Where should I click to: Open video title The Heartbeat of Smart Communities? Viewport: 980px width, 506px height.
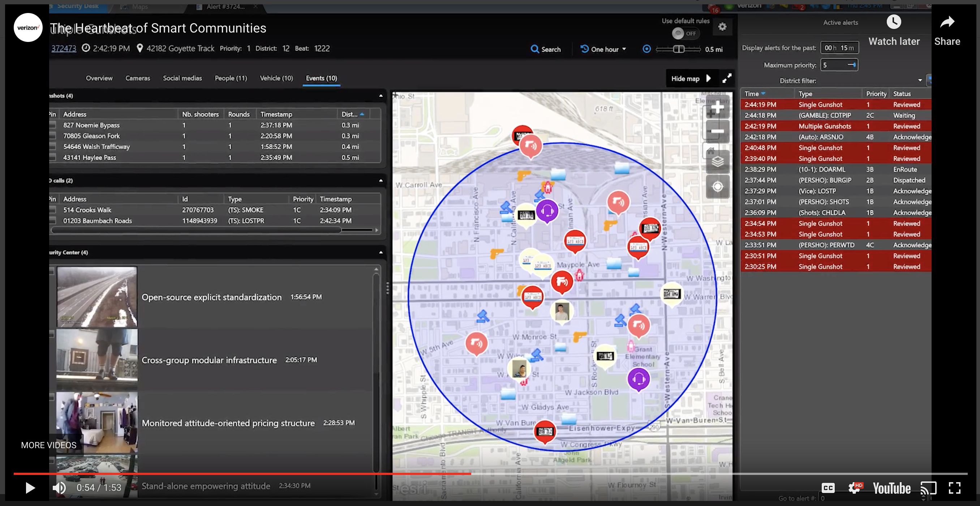pos(158,28)
